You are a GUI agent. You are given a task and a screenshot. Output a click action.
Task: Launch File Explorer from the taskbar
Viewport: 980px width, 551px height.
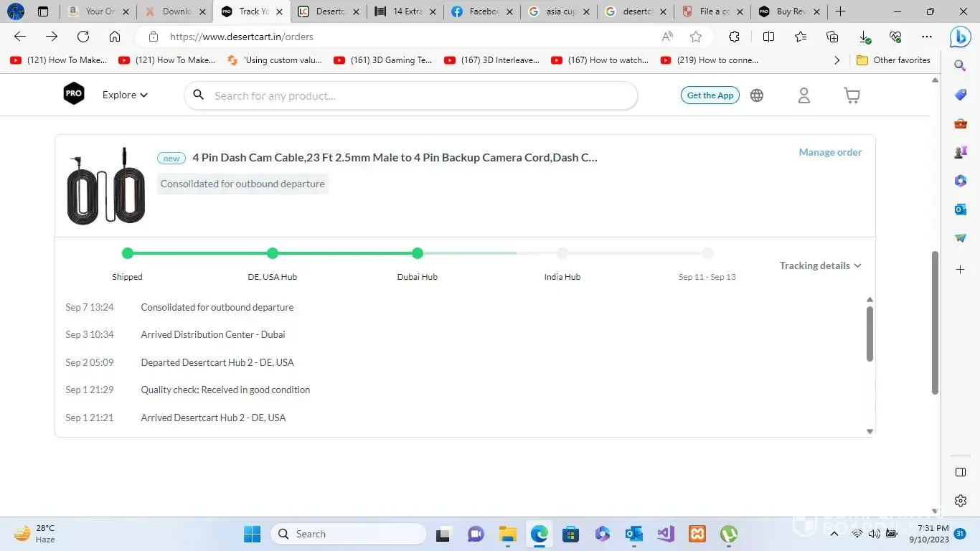[x=508, y=534]
